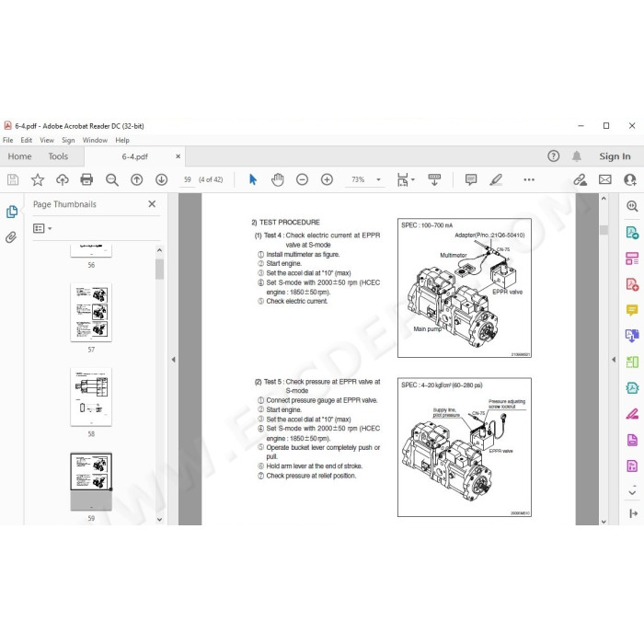644x644 pixels.
Task: Click the expand tools pane arrow at bottom right
Action: click(x=633, y=513)
